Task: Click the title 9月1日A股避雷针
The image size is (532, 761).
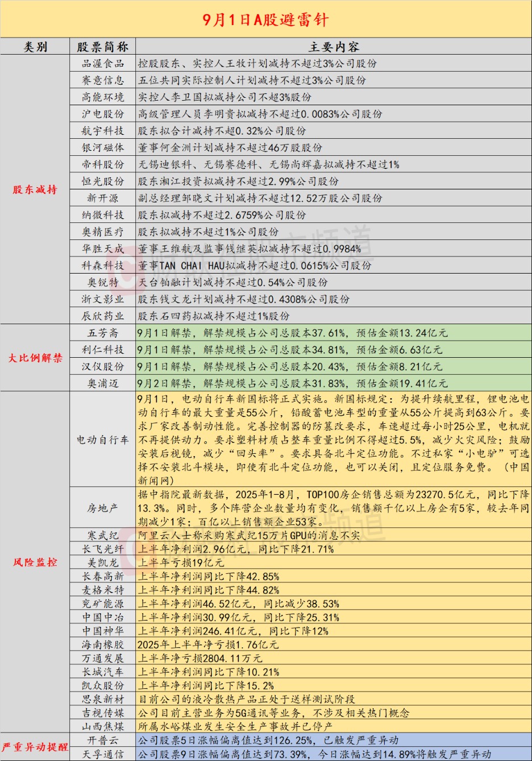Action: pos(265,20)
